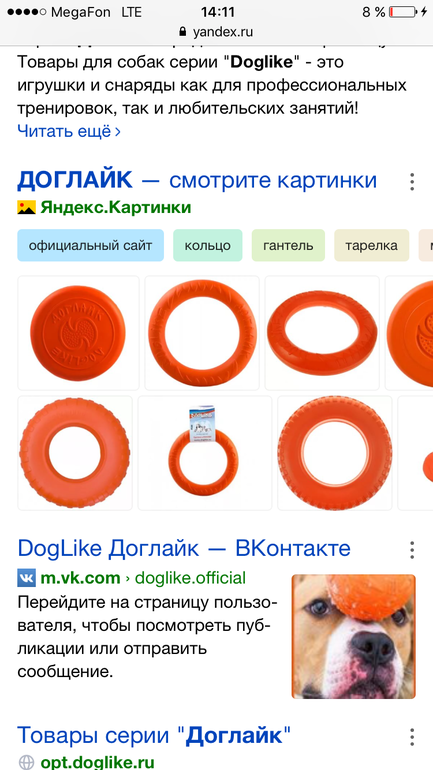433x770 pixels.
Task: Select the гантель filter chip
Action: 288,245
